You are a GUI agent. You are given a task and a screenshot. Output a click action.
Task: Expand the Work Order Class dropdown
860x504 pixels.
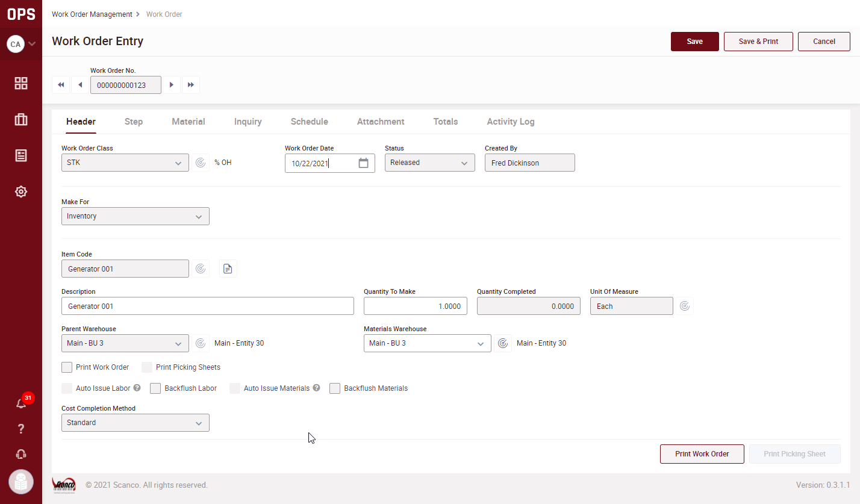click(125, 163)
